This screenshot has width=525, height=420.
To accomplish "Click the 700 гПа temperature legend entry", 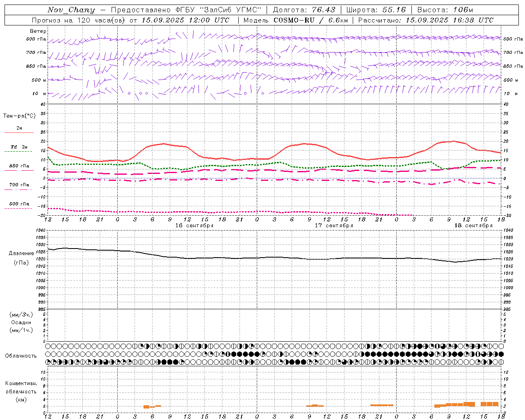I will [x=19, y=187].
